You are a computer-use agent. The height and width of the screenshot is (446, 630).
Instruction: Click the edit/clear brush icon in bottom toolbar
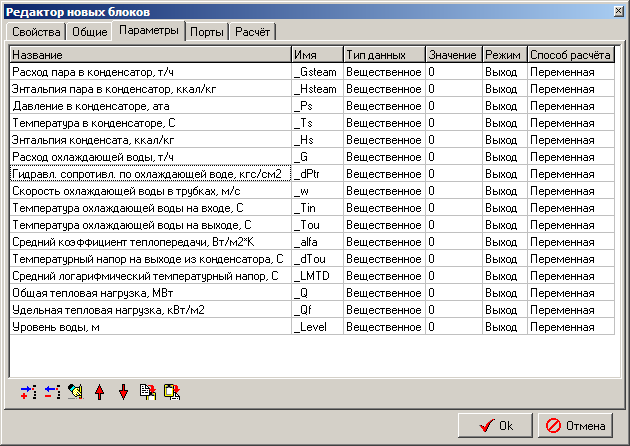click(76, 393)
